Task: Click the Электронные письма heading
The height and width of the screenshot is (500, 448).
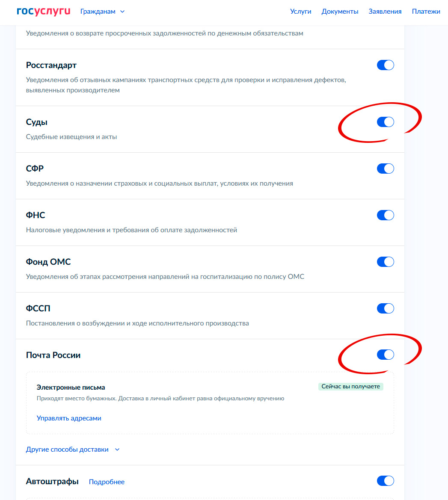Action: [x=71, y=388]
